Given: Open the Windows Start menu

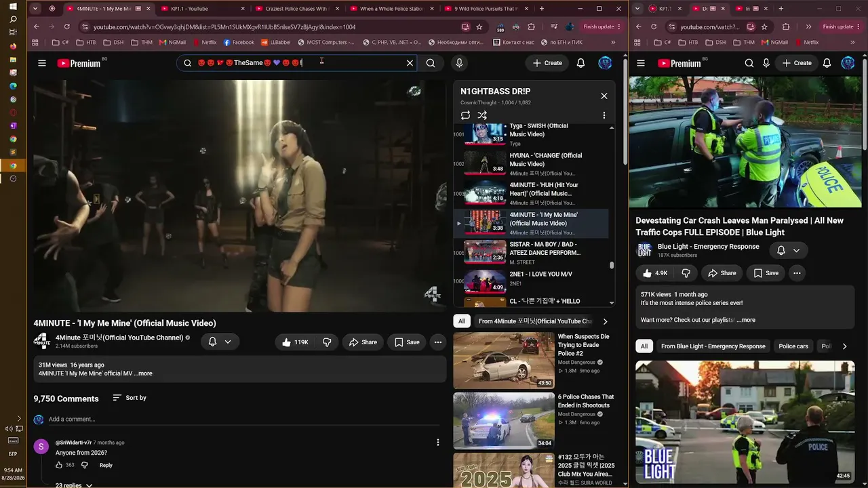Looking at the screenshot, I should (13, 7).
